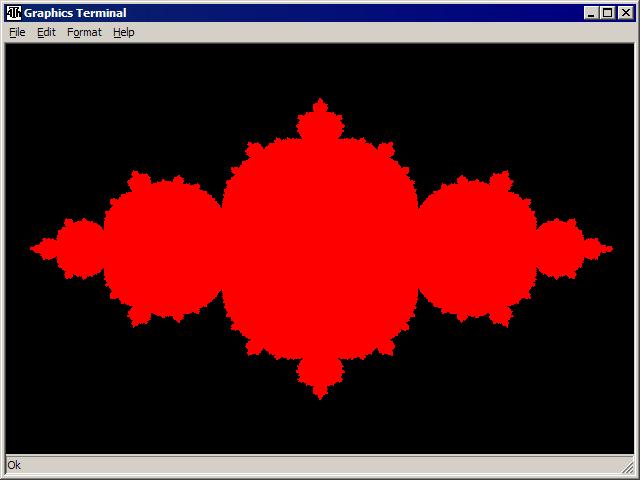The height and width of the screenshot is (480, 640).
Task: Click the center of the largest red fractal bulb
Action: (320, 248)
